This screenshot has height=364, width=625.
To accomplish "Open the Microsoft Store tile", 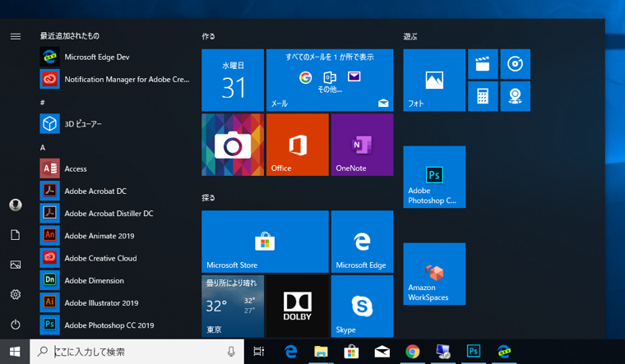I will 265,242.
